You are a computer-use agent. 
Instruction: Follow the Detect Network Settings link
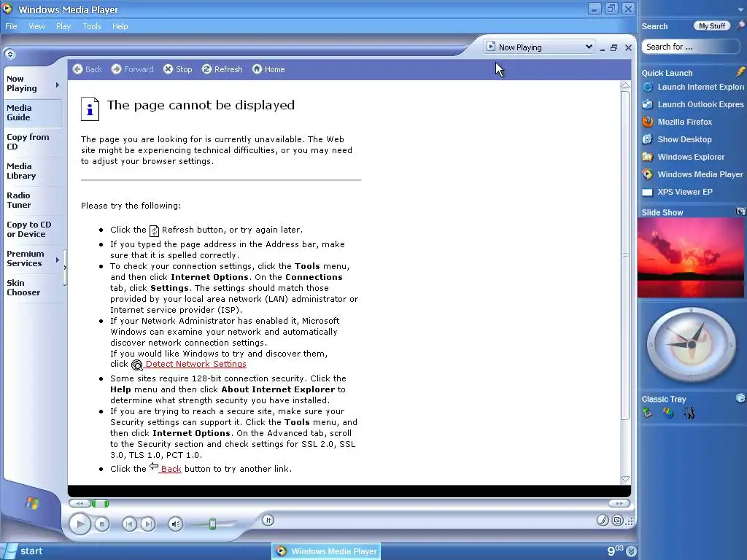196,364
